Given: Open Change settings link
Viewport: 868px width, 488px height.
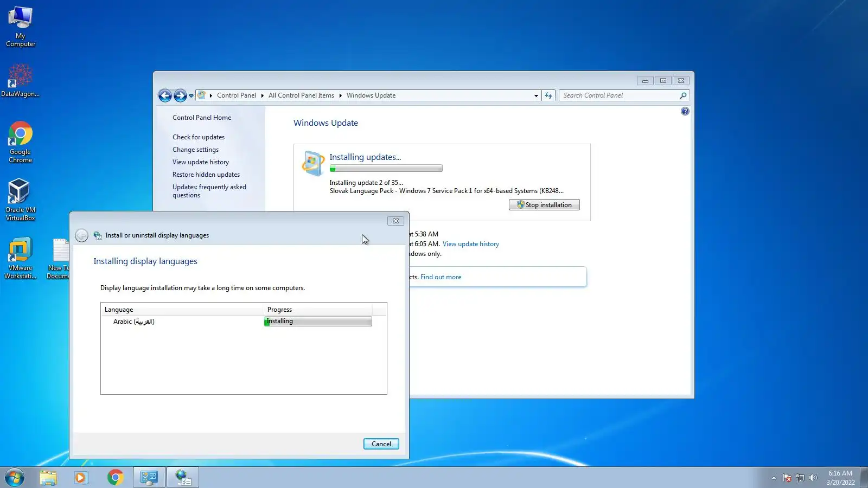Looking at the screenshot, I should pos(196,150).
